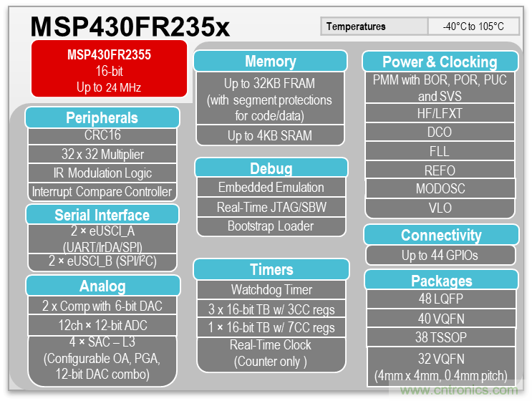532x401 pixels.
Task: Click the Temperatures range -40°C to 105°C cell
Action: (x=473, y=26)
